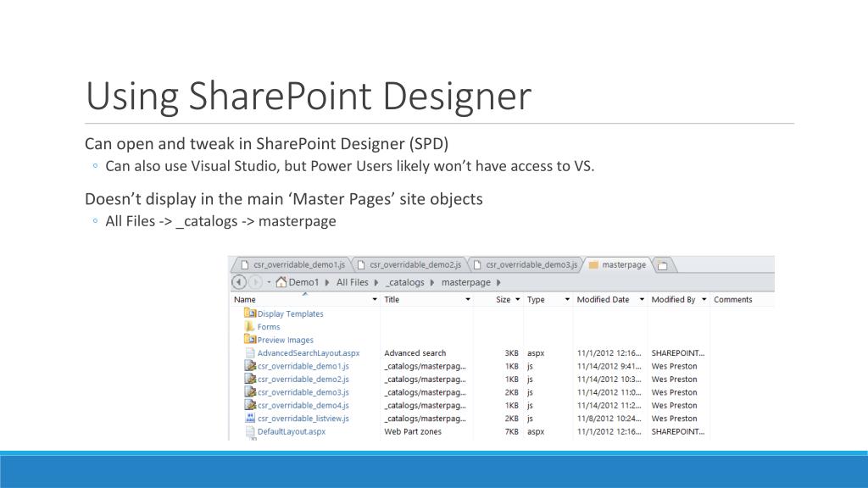Switch to the csr_overridable_demo1.js tab
Viewport: 868px width, 488px height.
tap(292, 264)
